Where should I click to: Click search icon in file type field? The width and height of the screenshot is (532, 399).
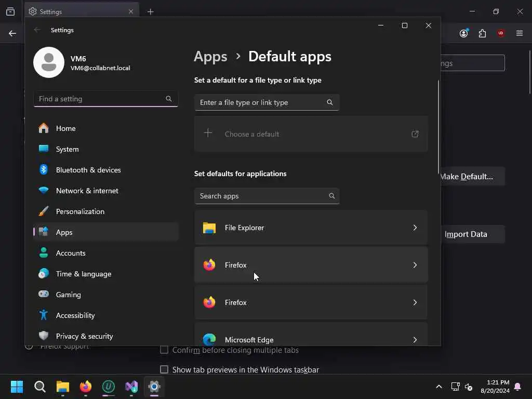click(x=330, y=102)
